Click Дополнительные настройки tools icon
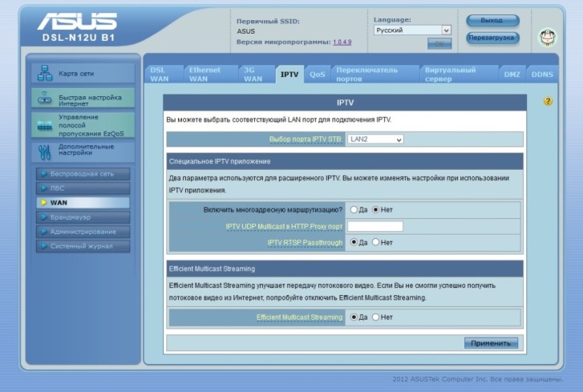583x392 pixels. (45, 151)
